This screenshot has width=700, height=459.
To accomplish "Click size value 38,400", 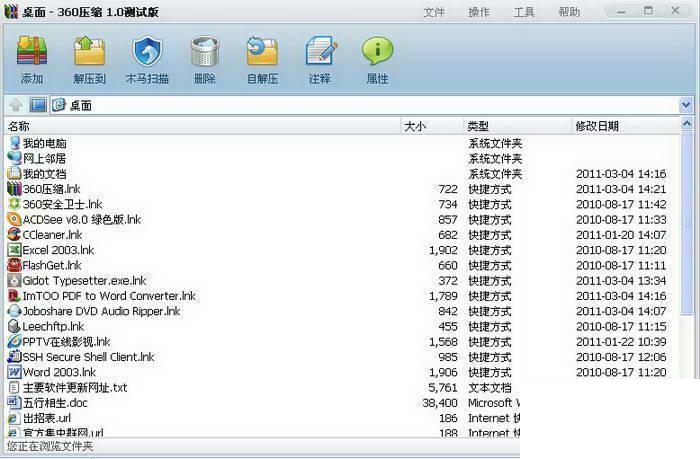I will pyautogui.click(x=440, y=403).
